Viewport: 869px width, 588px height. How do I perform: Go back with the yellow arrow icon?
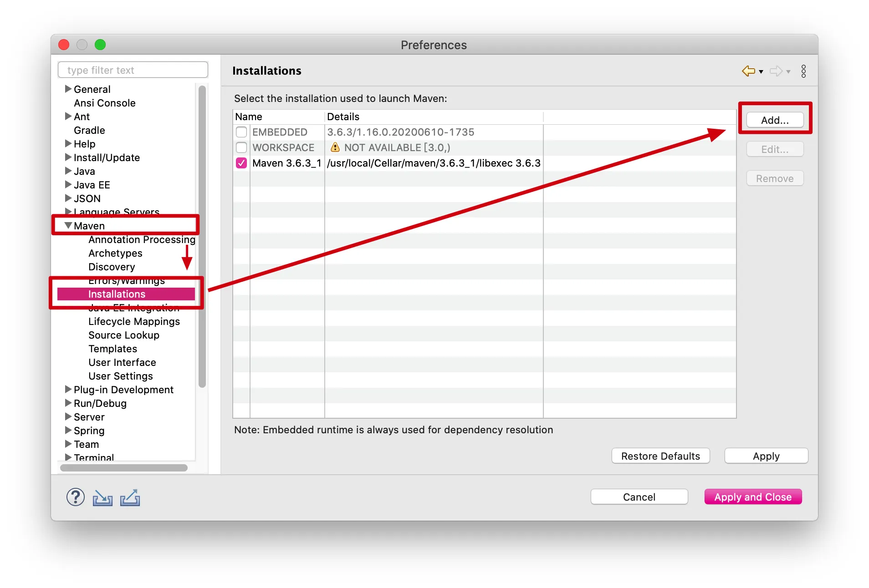(x=748, y=71)
